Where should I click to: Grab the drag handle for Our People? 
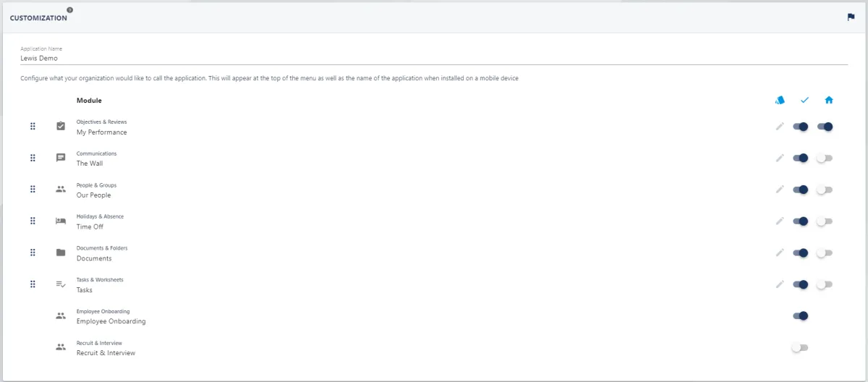click(33, 190)
